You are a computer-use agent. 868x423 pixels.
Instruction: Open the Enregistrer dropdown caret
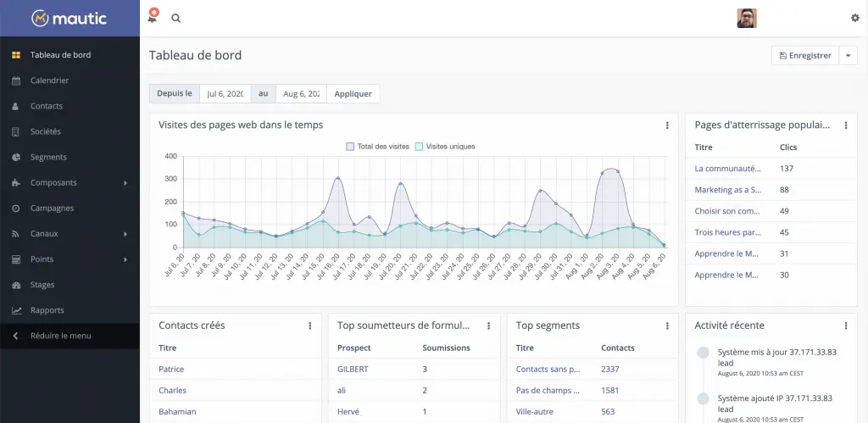coord(848,55)
